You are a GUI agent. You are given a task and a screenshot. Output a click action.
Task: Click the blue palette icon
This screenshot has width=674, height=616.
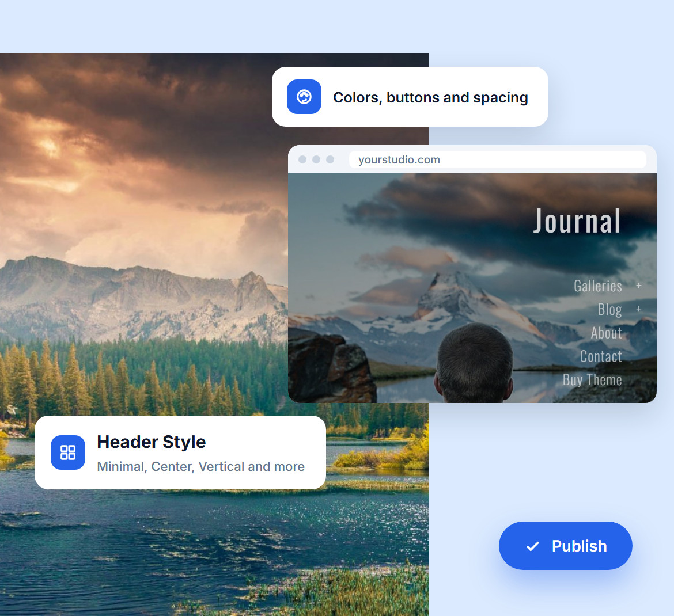[x=304, y=97]
